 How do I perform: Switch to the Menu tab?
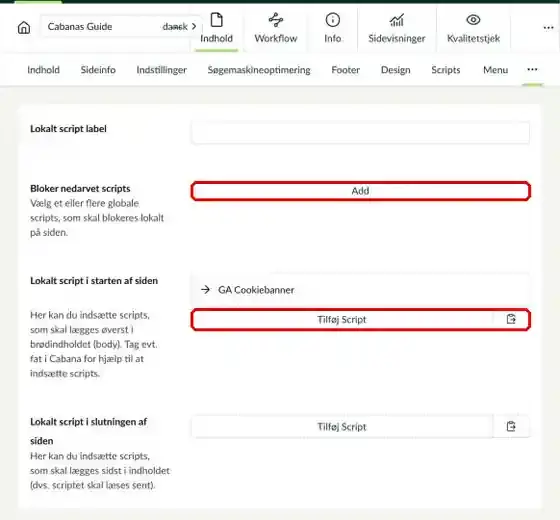pos(495,70)
